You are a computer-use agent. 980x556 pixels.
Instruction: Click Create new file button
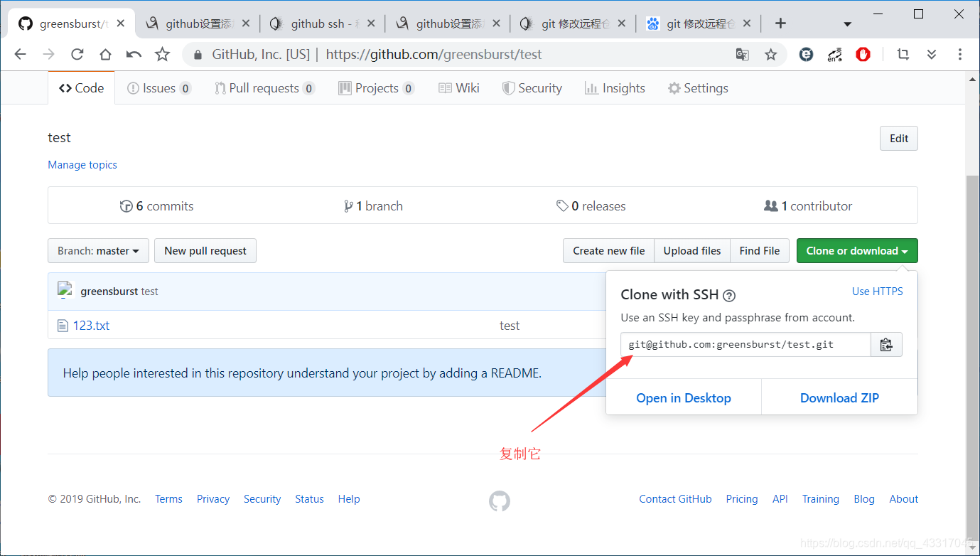(x=609, y=250)
